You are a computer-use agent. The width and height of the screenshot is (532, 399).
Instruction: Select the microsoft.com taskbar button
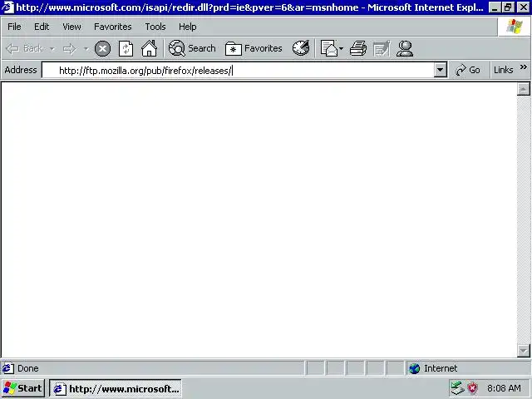pos(116,388)
